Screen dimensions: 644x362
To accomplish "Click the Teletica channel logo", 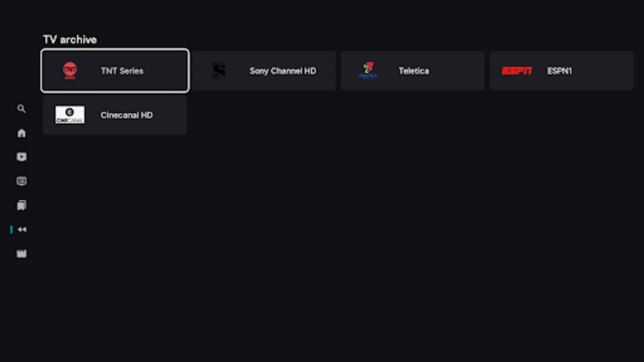I will (x=367, y=70).
